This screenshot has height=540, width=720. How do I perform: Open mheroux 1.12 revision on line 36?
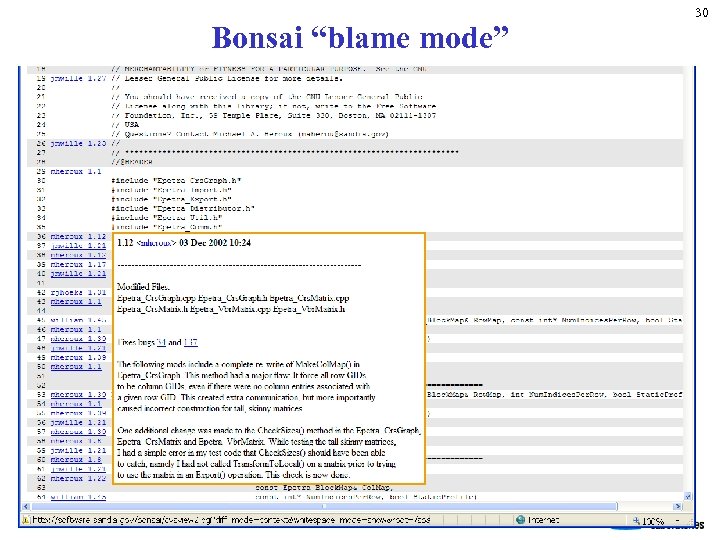pyautogui.click(x=78, y=236)
